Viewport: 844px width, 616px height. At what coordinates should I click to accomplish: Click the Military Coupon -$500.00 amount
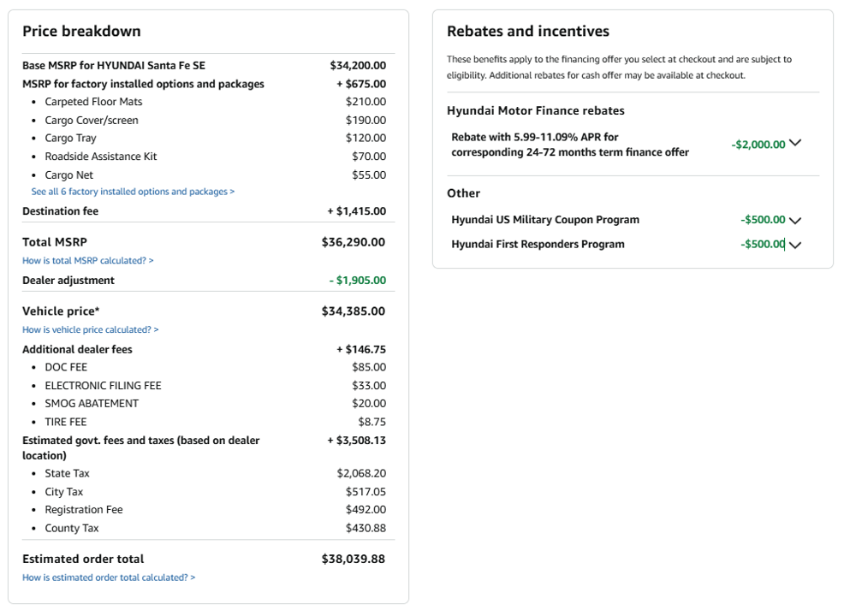763,220
